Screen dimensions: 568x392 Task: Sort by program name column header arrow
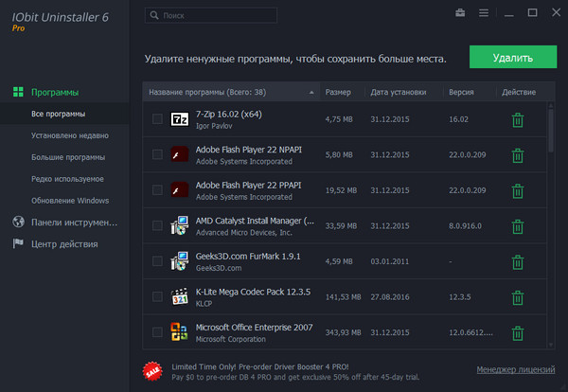(x=311, y=93)
